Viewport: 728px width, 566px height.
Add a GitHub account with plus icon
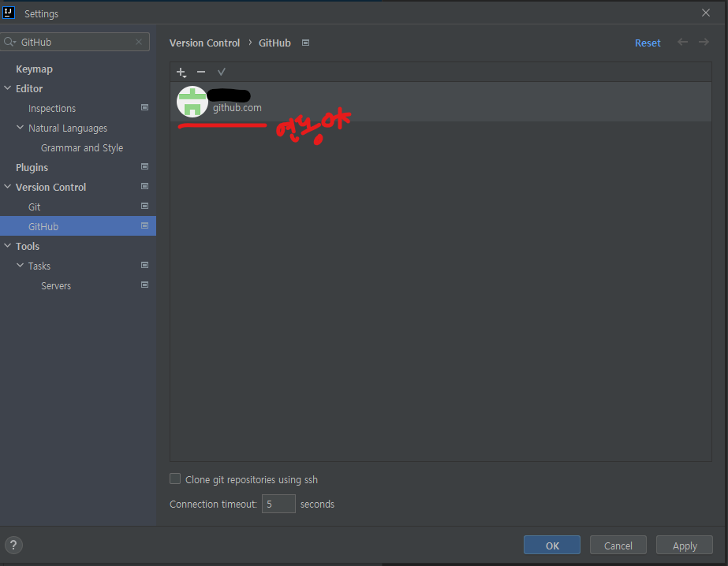tap(181, 73)
